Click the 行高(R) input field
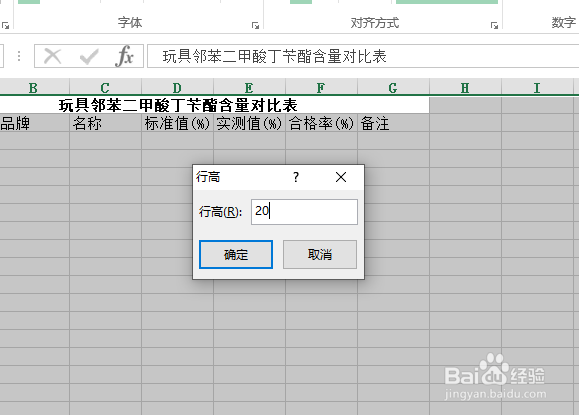The image size is (579, 415). [304, 212]
